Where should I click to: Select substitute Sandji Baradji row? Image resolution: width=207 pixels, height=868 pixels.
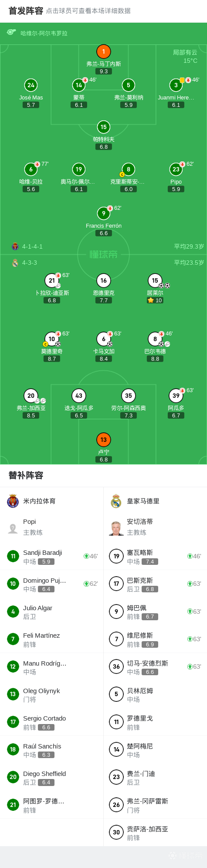pyautogui.click(x=52, y=556)
